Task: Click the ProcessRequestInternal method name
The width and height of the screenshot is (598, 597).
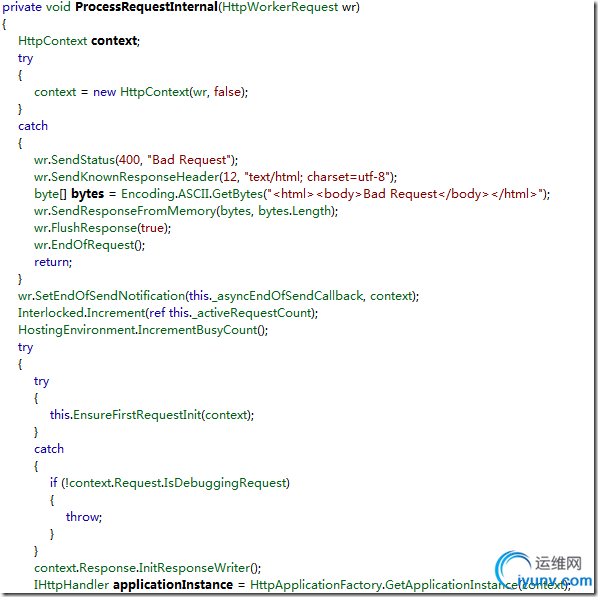Action: 146,7
